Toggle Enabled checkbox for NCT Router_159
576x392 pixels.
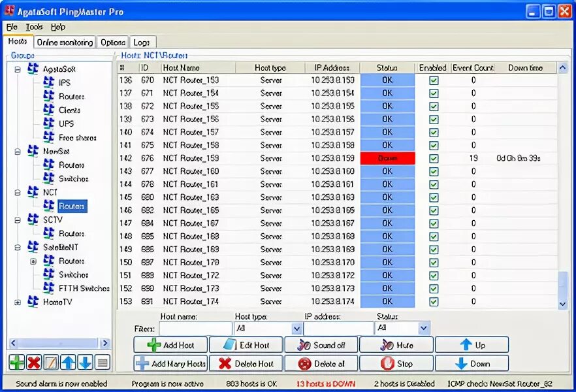pyautogui.click(x=434, y=158)
